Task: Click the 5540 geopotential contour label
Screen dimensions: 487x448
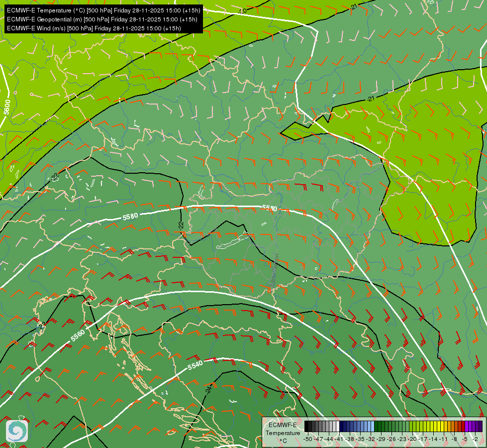Action: point(195,365)
